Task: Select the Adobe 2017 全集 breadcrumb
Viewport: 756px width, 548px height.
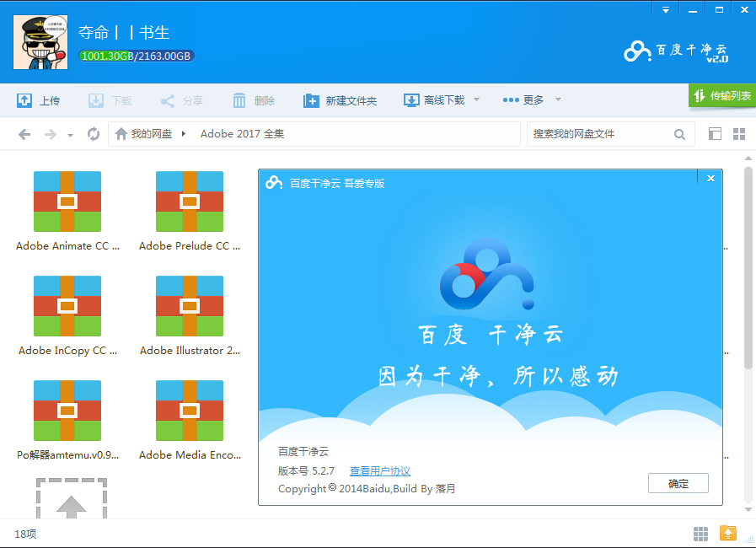Action: coord(243,133)
